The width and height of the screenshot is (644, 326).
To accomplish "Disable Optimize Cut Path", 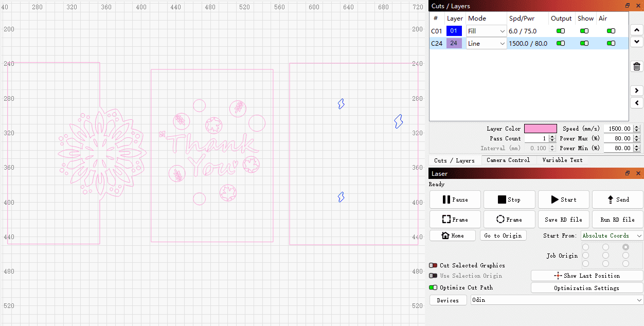I will 433,287.
